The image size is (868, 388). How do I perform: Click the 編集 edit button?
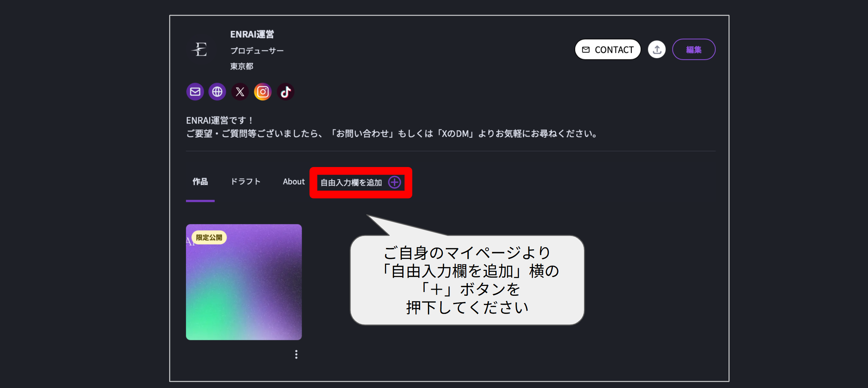tap(694, 50)
